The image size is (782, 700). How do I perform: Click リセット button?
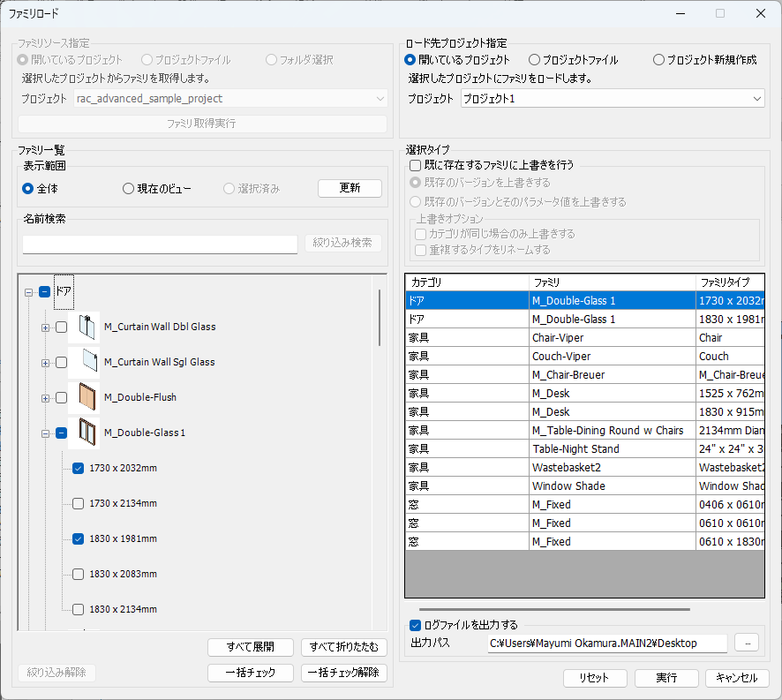point(595,678)
